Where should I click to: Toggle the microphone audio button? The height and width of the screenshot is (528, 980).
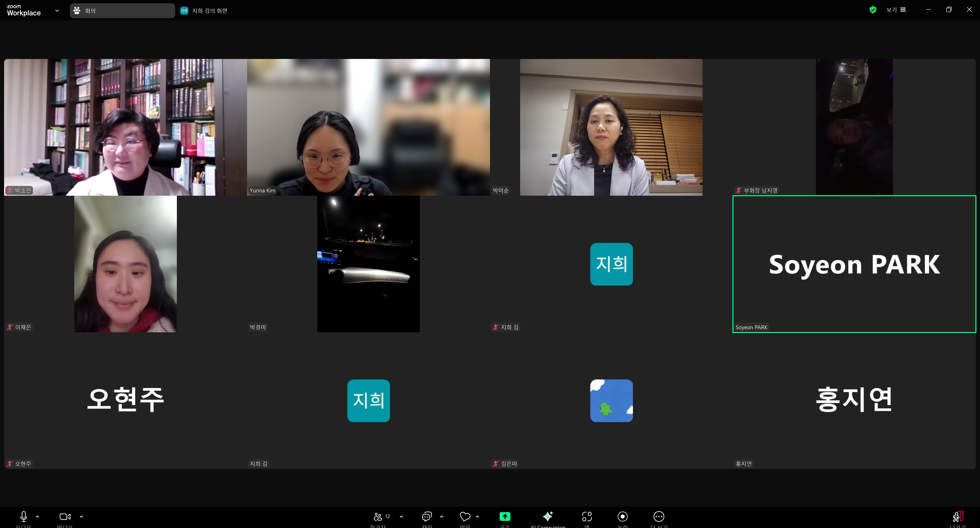pos(23,517)
